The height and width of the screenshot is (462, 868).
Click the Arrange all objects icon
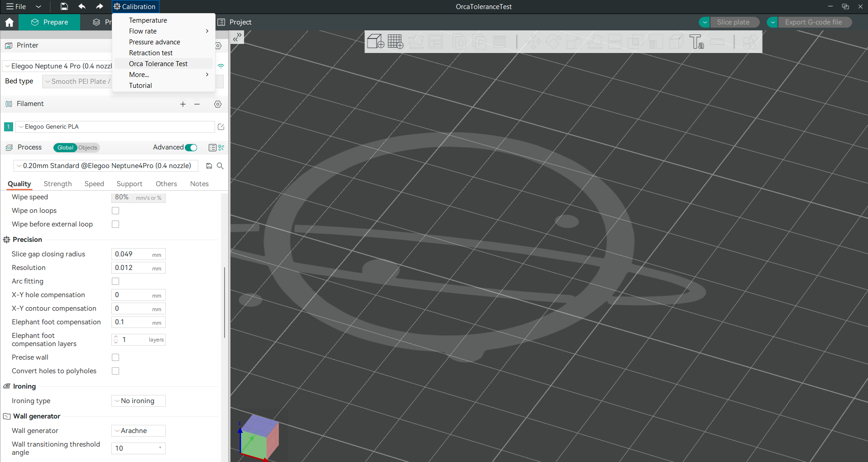(x=436, y=42)
